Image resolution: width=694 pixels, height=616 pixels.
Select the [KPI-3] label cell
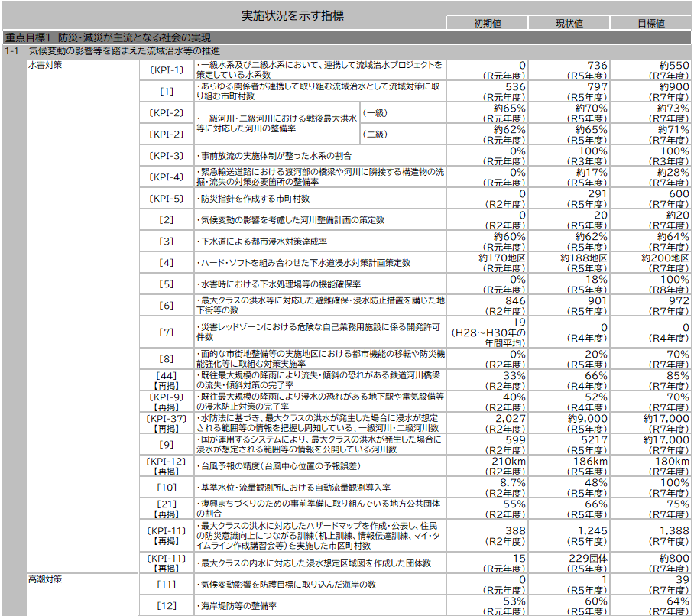pyautogui.click(x=167, y=156)
